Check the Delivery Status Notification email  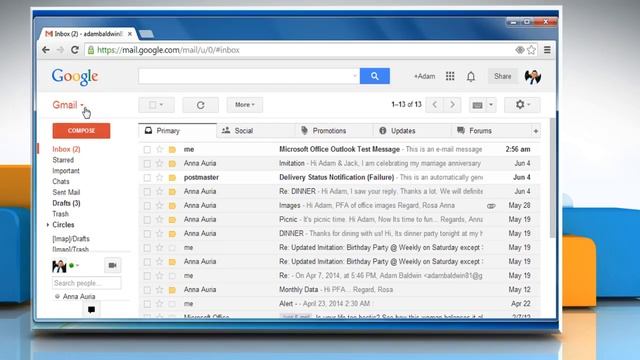[147, 178]
